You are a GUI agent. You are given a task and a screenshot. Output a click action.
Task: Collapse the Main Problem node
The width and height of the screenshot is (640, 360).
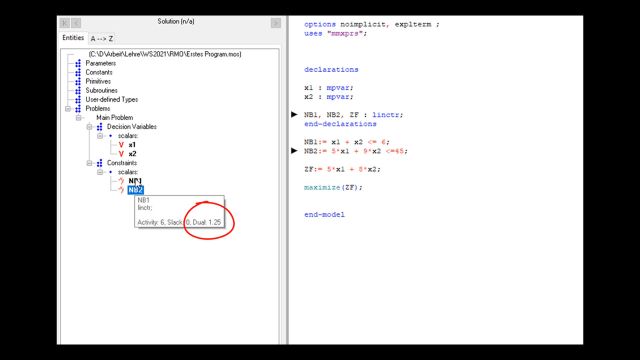79,118
